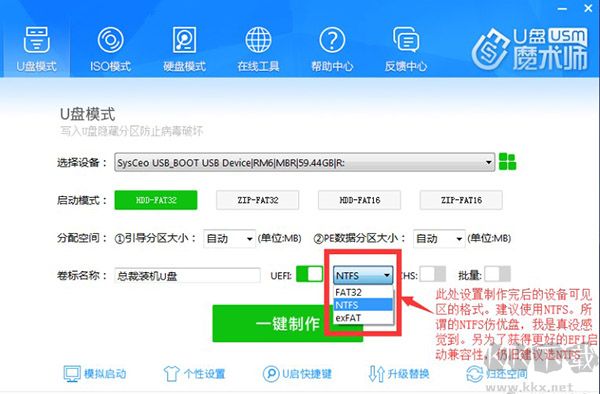Select HDD-FAT16 boot mode
This screenshot has height=394, width=600.
(x=359, y=200)
